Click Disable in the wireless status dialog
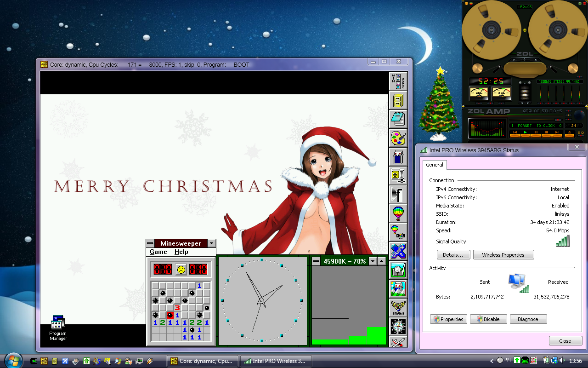 [x=488, y=319]
